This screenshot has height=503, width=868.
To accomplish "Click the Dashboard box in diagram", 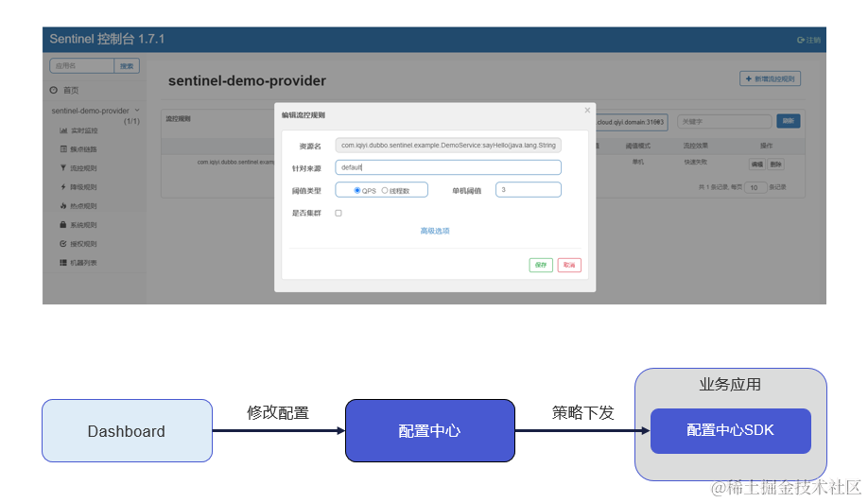I will (x=127, y=431).
